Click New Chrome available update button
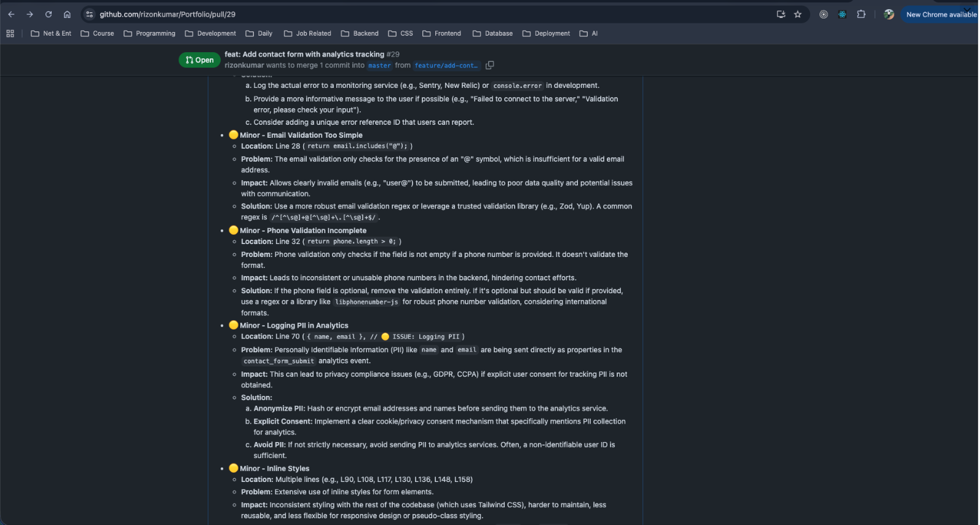This screenshot has width=980, height=525. [x=940, y=14]
